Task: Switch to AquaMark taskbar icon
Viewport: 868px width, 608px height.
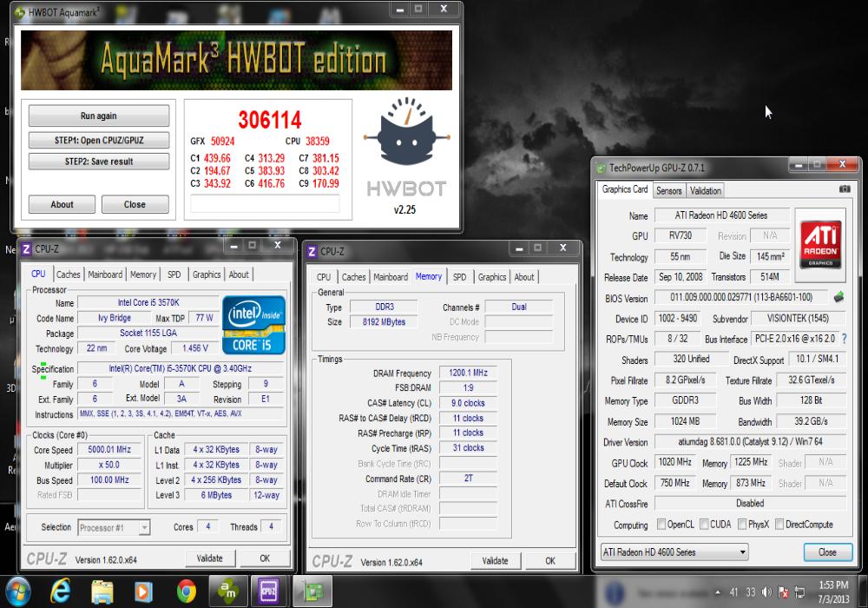Action: (x=228, y=591)
